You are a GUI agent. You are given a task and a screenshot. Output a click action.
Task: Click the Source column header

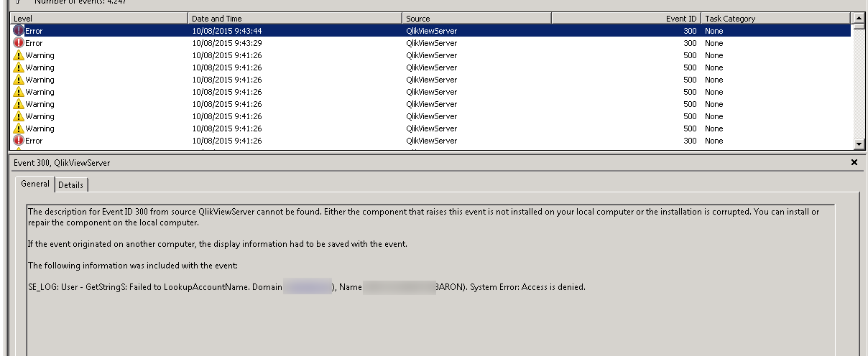tap(476, 19)
